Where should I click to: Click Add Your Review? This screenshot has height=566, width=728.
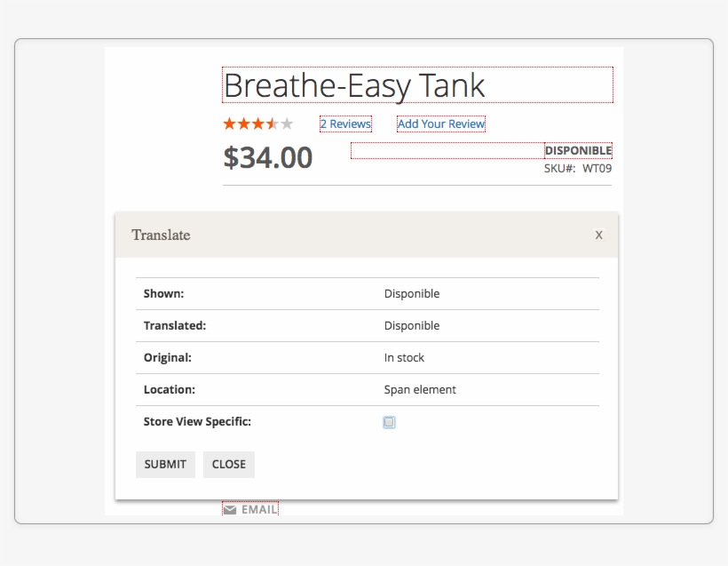click(x=440, y=124)
